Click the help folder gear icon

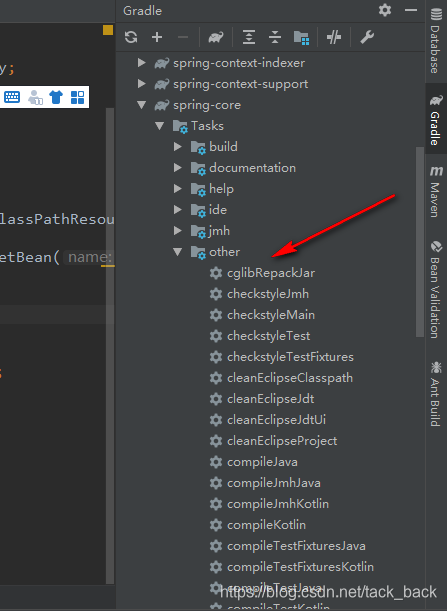click(198, 189)
